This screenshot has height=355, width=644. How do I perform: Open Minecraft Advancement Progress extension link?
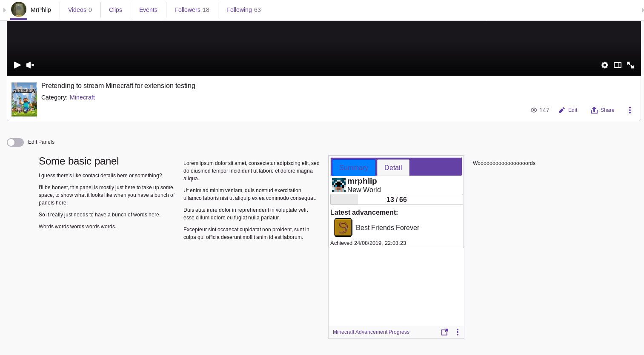tap(371, 332)
